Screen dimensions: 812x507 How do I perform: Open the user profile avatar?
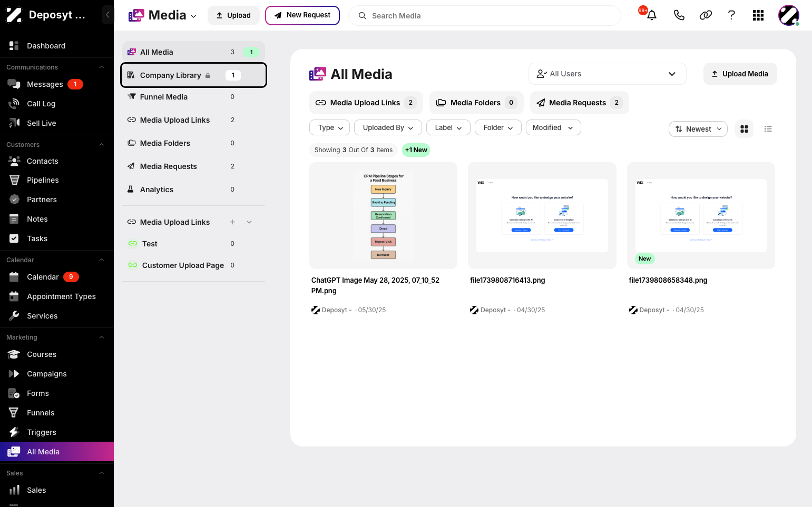click(x=789, y=15)
